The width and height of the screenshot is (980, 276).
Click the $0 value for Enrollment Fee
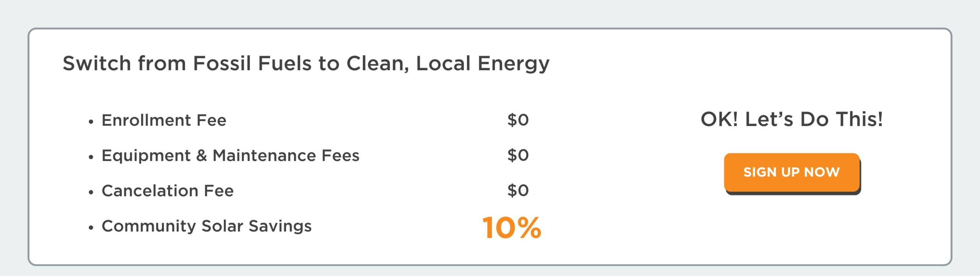pyautogui.click(x=518, y=120)
